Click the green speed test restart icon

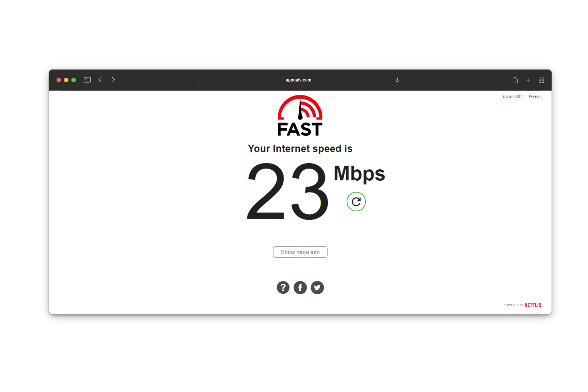356,202
